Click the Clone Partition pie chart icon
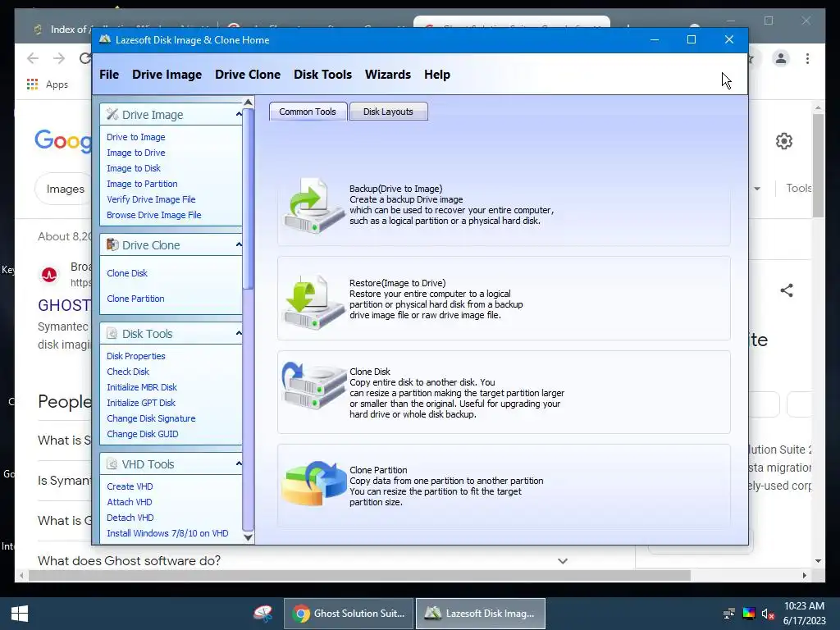Viewport: 840px width, 630px height. tap(314, 483)
